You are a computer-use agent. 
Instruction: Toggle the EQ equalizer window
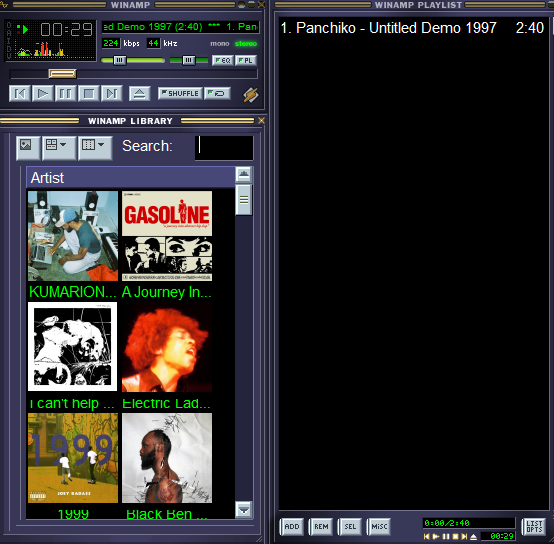tap(223, 60)
